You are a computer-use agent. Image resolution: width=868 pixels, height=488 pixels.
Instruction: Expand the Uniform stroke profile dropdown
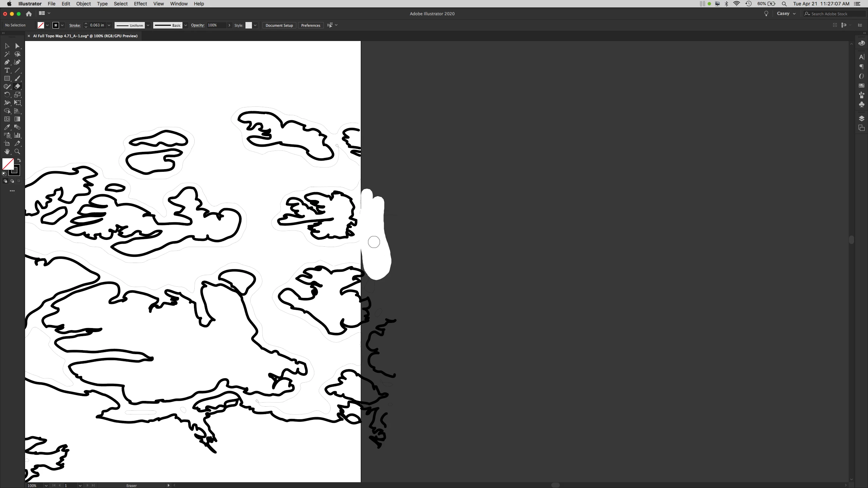(x=148, y=25)
